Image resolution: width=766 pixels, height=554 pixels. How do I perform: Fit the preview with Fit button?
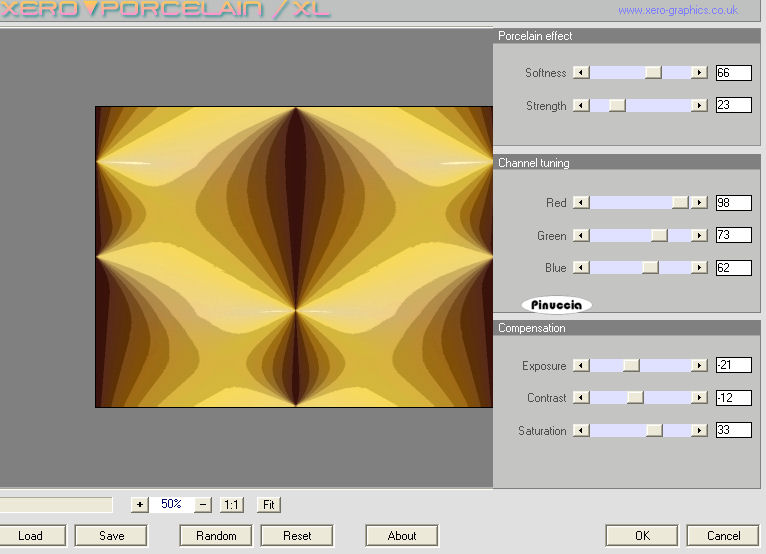pyautogui.click(x=268, y=505)
